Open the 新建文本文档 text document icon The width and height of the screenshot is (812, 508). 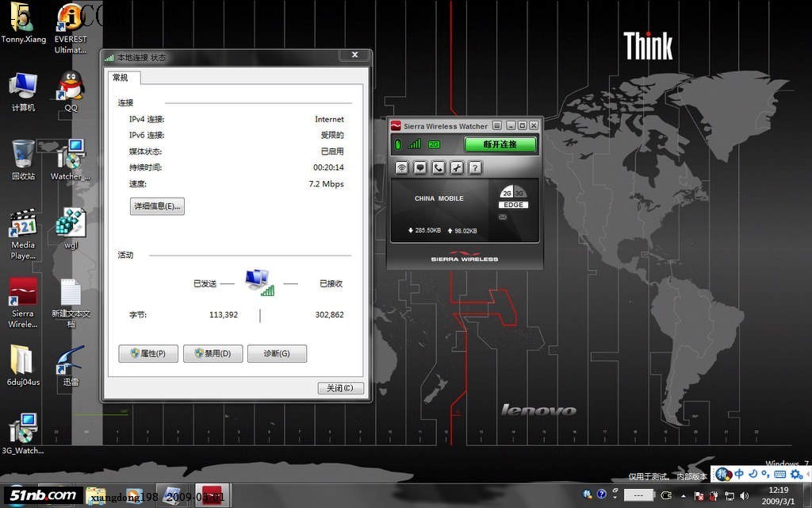point(71,302)
